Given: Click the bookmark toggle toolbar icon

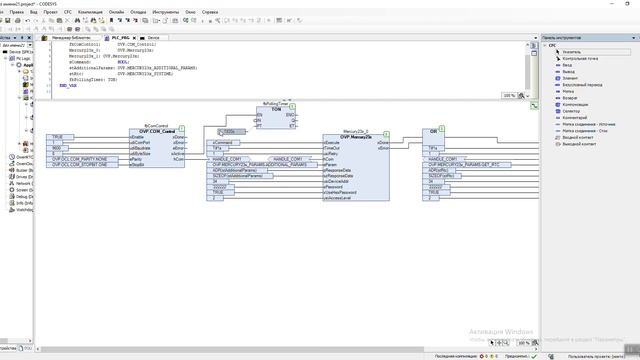Looking at the screenshot, I should [111, 20].
